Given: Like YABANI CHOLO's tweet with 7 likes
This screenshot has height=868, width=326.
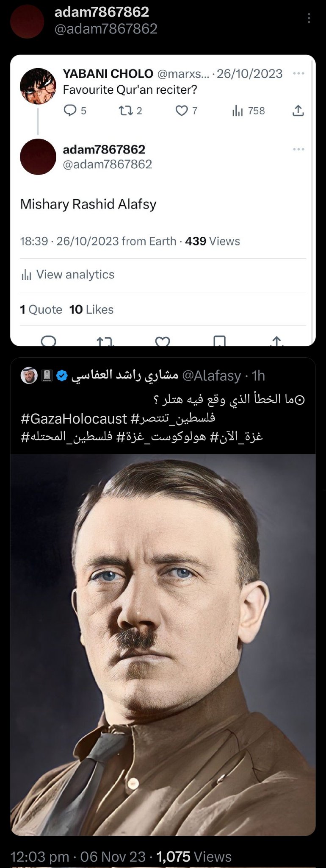Looking at the screenshot, I should click(182, 111).
